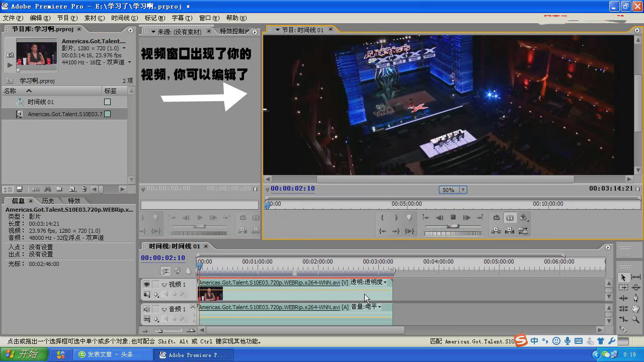Toggle lock box on Video 1 track
This screenshot has height=362, width=644.
click(x=155, y=284)
